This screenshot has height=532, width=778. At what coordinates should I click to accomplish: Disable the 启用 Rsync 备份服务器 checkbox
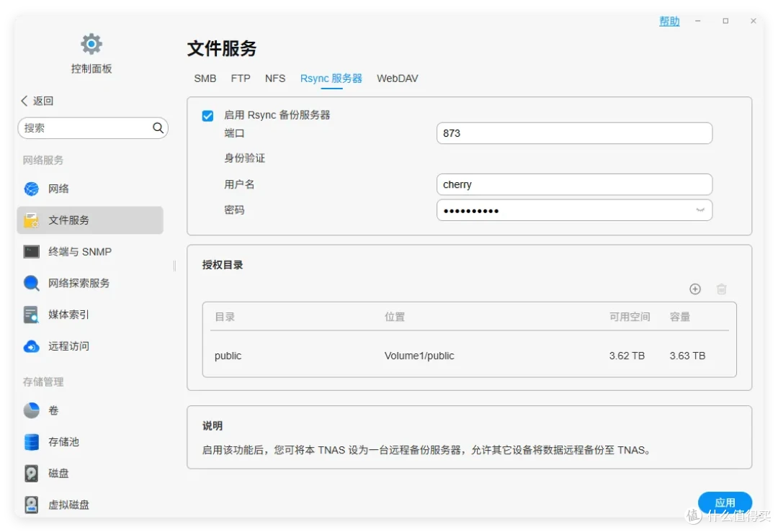[207, 115]
